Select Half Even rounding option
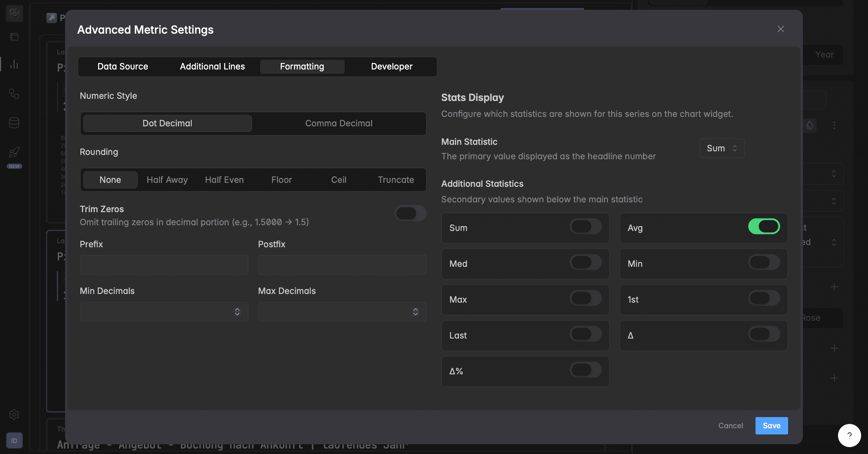 [x=224, y=180]
